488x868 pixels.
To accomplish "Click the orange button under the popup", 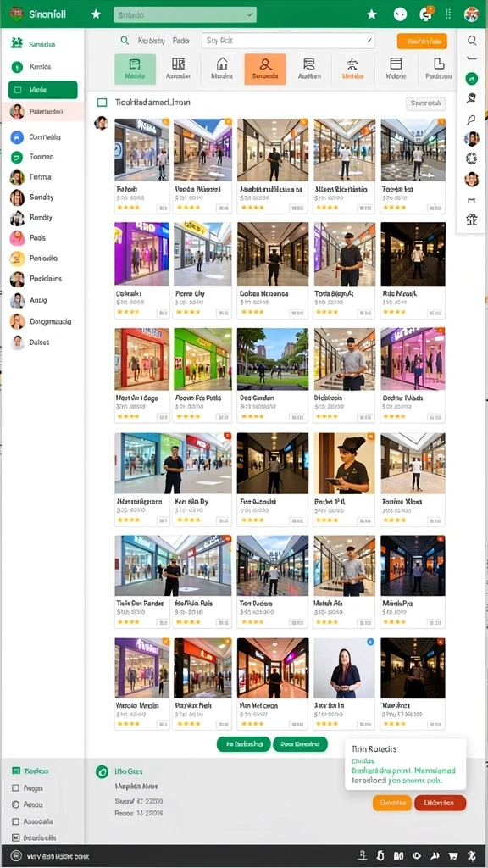I will pos(391,803).
